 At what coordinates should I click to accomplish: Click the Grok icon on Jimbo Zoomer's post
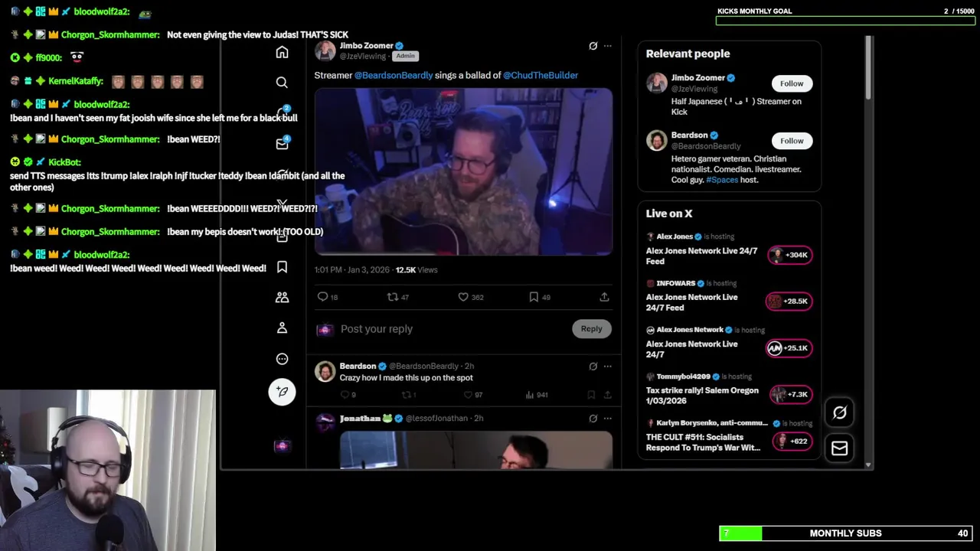[593, 46]
